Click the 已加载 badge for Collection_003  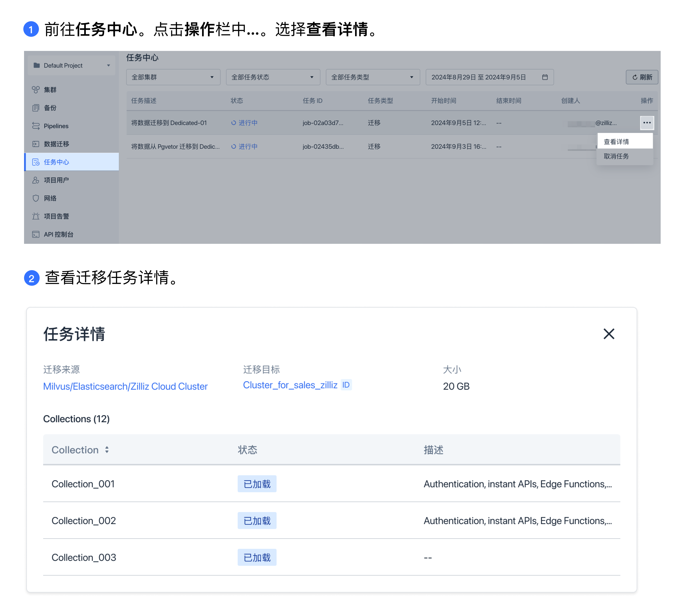pos(257,558)
